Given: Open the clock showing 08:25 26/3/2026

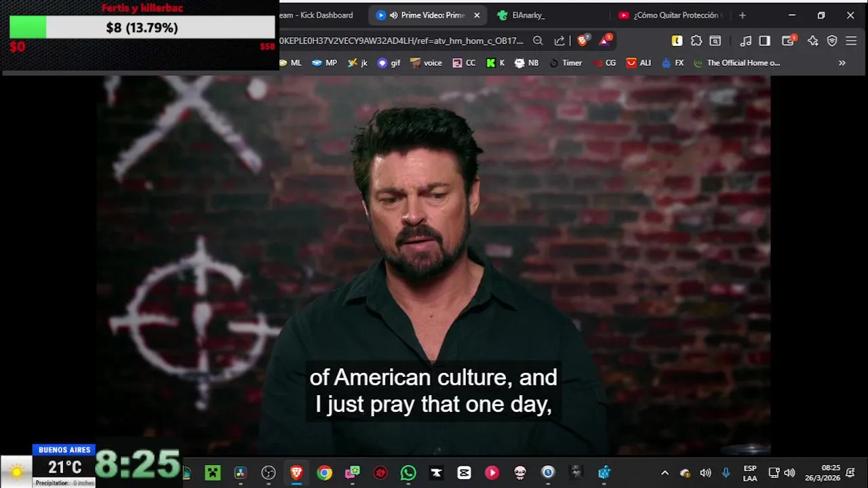Looking at the screenshot, I should pyautogui.click(x=823, y=473).
